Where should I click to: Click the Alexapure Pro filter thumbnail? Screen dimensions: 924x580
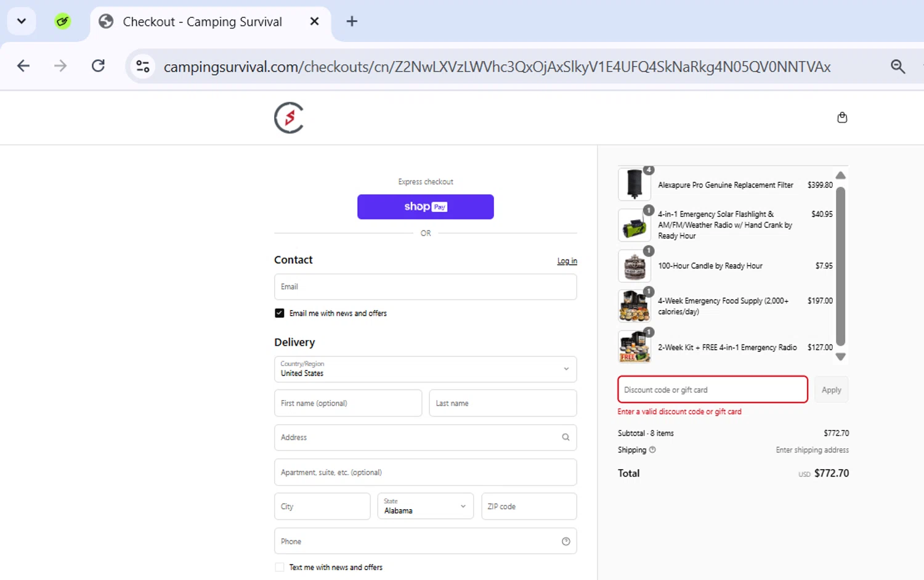coord(634,184)
